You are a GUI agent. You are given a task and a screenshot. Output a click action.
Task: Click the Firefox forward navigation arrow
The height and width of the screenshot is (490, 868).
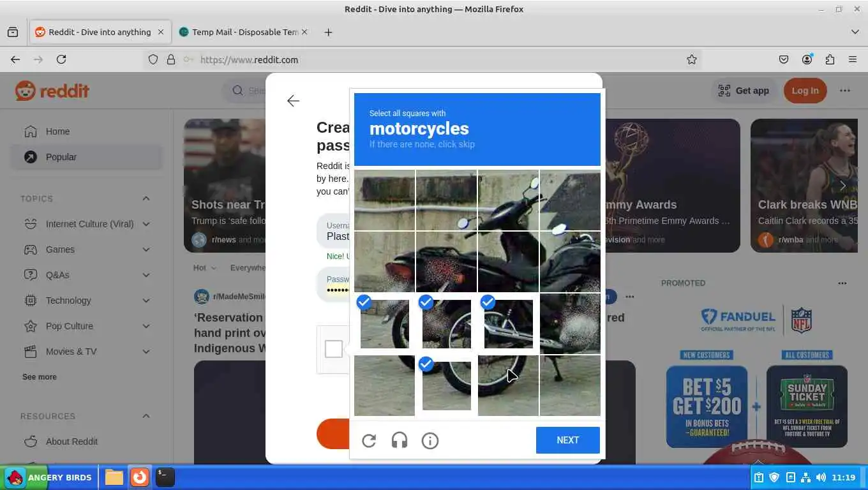38,59
